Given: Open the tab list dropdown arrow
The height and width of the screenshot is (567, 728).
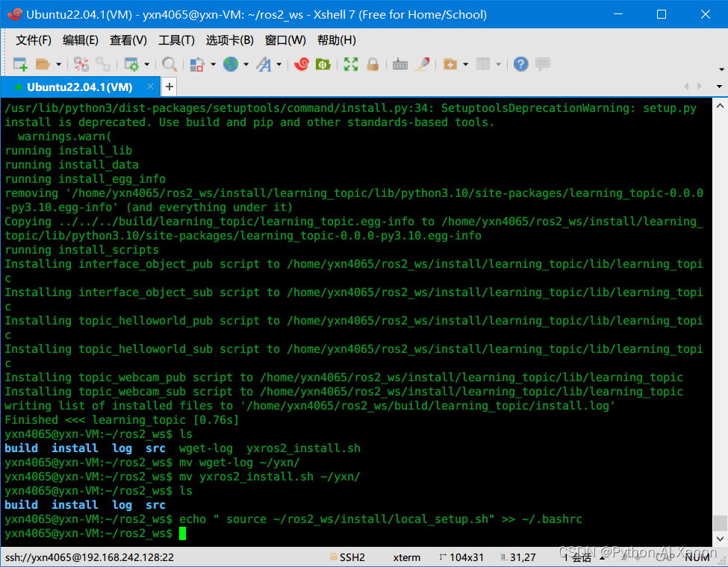Looking at the screenshot, I should point(719,87).
